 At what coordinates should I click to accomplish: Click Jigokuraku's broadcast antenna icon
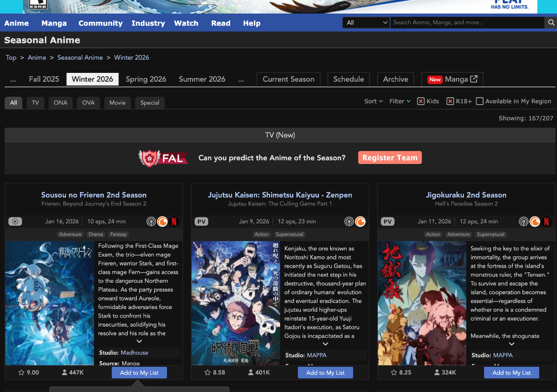(x=523, y=222)
